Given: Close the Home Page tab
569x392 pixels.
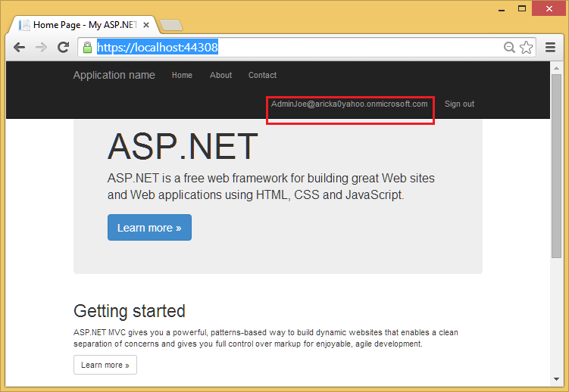Looking at the screenshot, I should pos(146,25).
